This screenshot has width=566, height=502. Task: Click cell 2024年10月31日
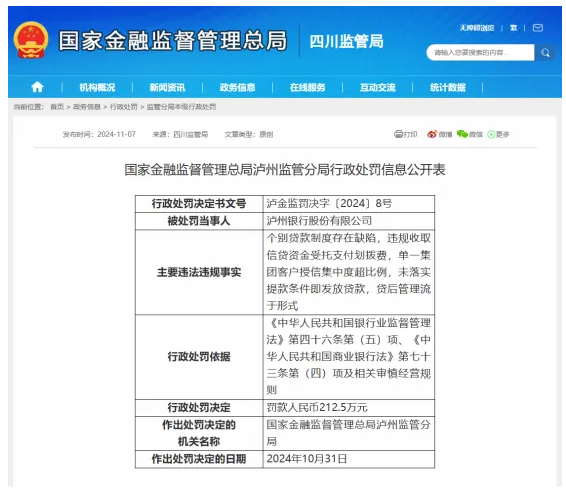pyautogui.click(x=349, y=459)
